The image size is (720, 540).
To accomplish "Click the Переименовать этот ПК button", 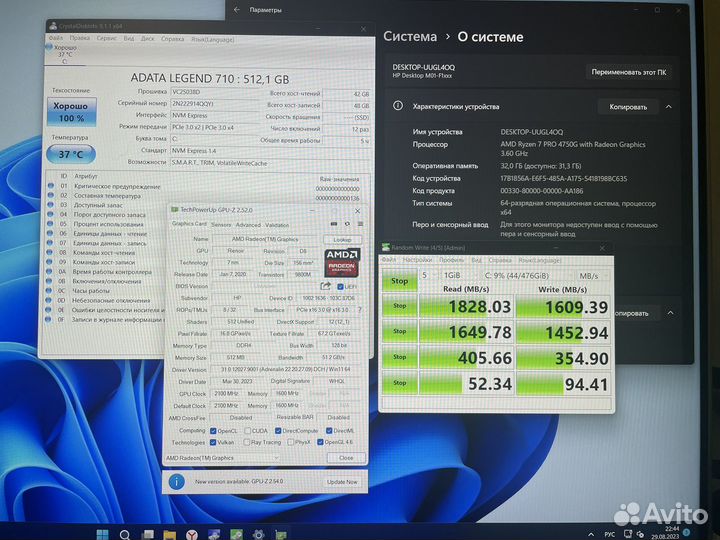I will [629, 72].
